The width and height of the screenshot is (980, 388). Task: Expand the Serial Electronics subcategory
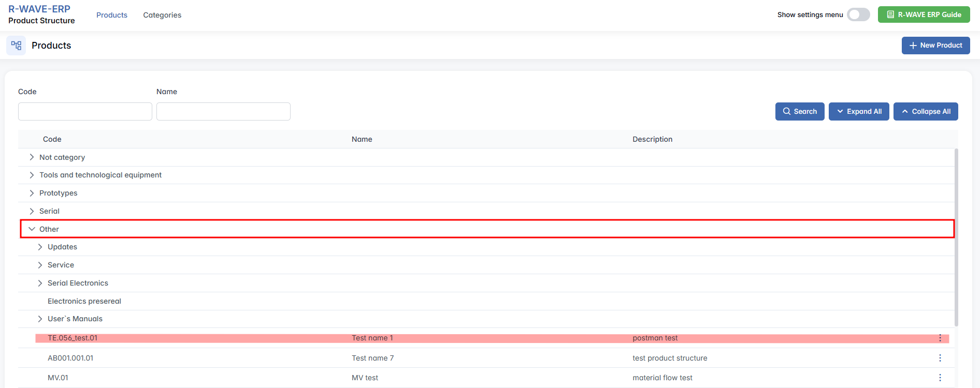pos(40,283)
